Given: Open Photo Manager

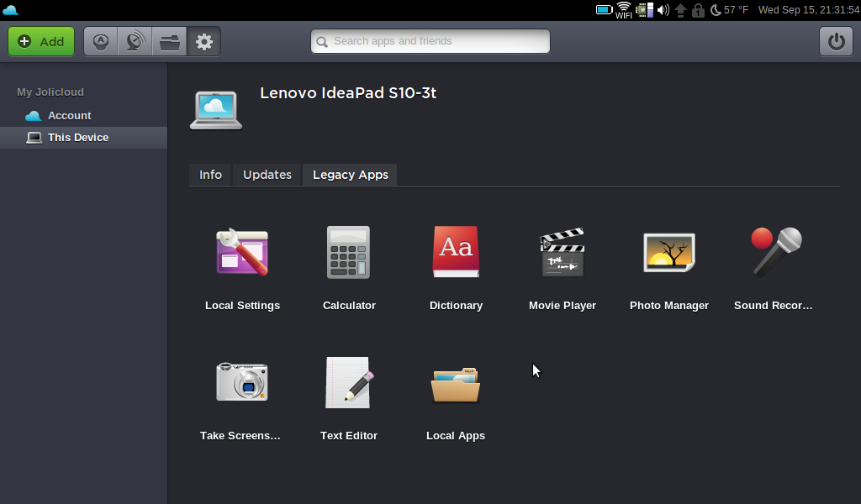Looking at the screenshot, I should 668,252.
